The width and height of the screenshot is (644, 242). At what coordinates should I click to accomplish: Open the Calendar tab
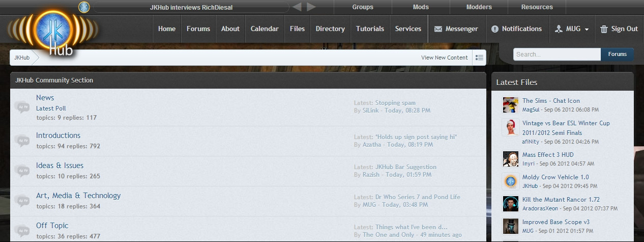click(x=265, y=29)
